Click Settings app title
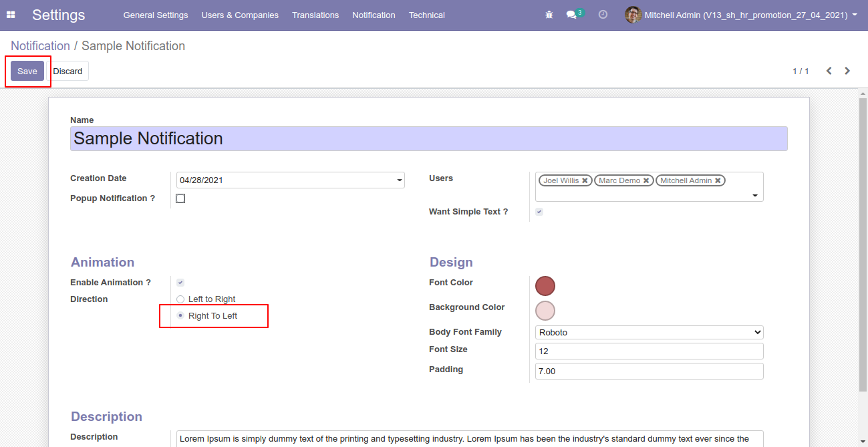 (x=59, y=15)
